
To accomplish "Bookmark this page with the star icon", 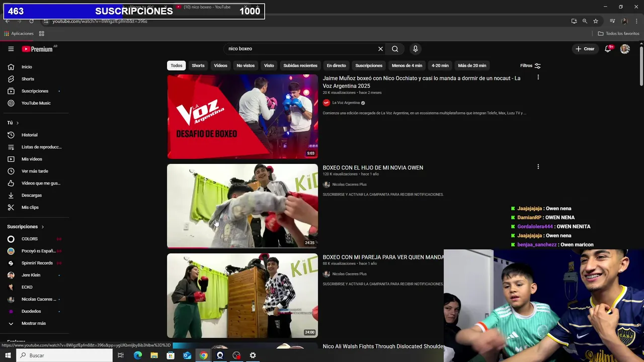I will [x=596, y=21].
